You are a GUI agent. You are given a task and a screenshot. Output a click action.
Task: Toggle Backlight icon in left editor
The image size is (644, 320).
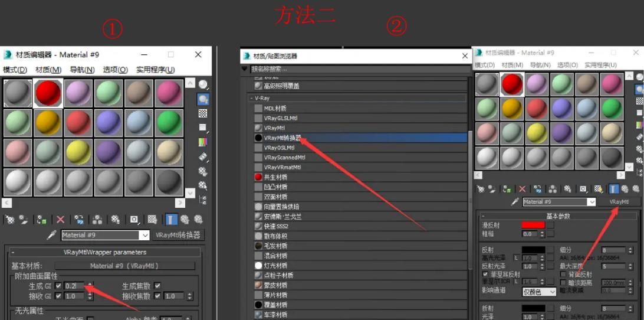coord(203,99)
